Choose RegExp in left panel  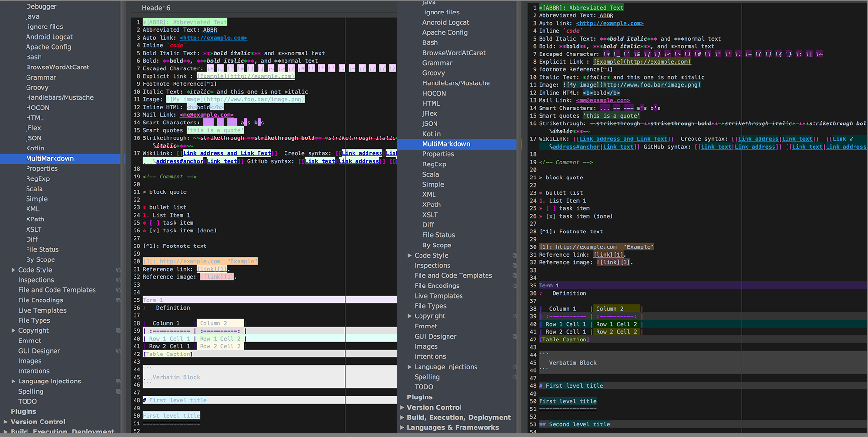pyautogui.click(x=38, y=179)
